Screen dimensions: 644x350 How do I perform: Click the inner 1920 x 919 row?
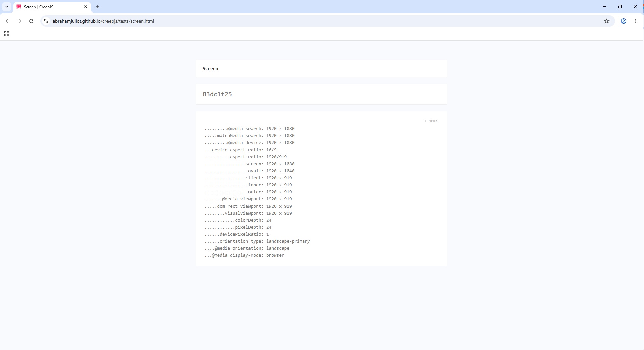pyautogui.click(x=248, y=185)
